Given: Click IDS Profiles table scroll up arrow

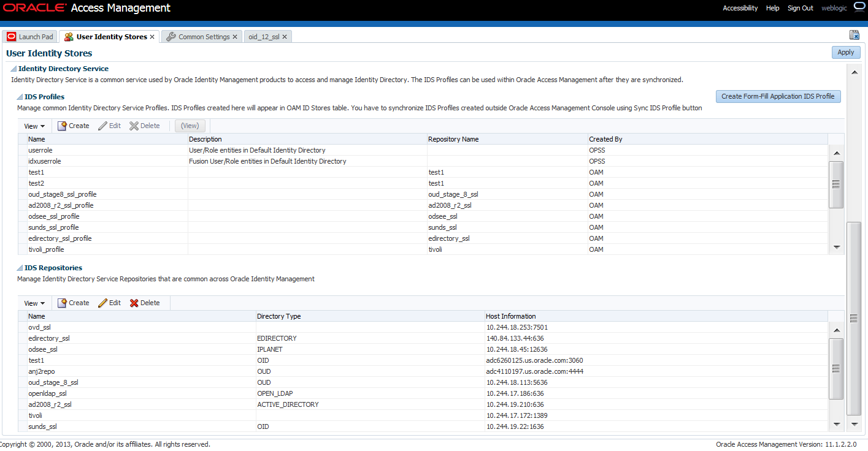Looking at the screenshot, I should 836,153.
